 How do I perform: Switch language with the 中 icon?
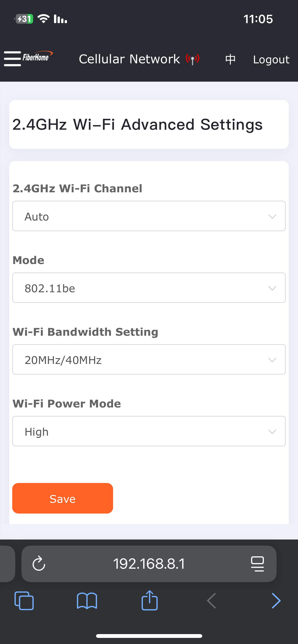point(230,60)
